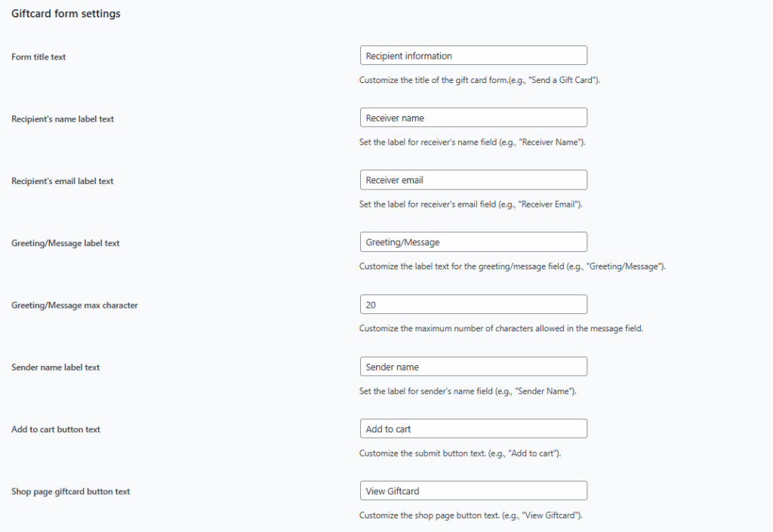Click the 'Greeting/Message label text' label
The image size is (773, 532).
66,243
